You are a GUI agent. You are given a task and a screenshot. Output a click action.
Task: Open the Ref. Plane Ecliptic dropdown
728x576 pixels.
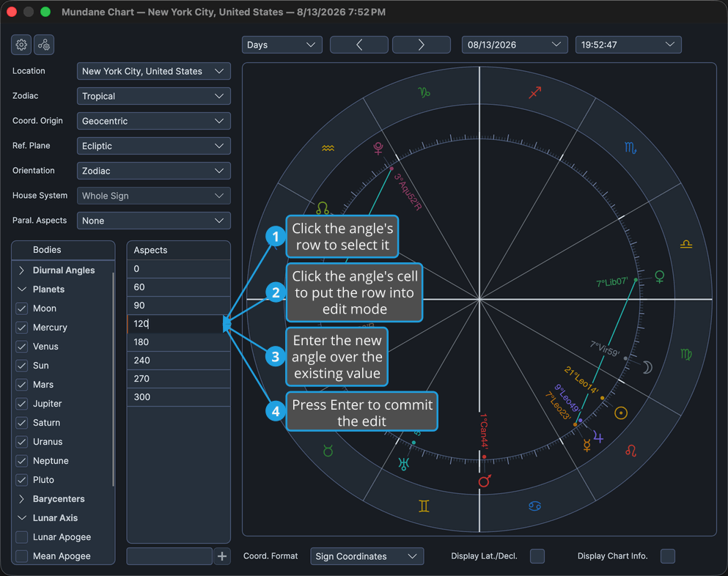[x=154, y=146]
